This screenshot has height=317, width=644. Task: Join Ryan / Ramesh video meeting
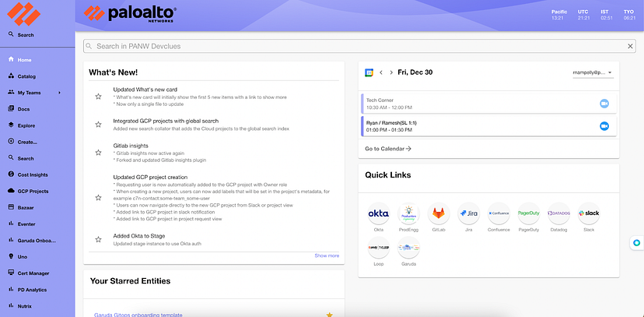[604, 126]
